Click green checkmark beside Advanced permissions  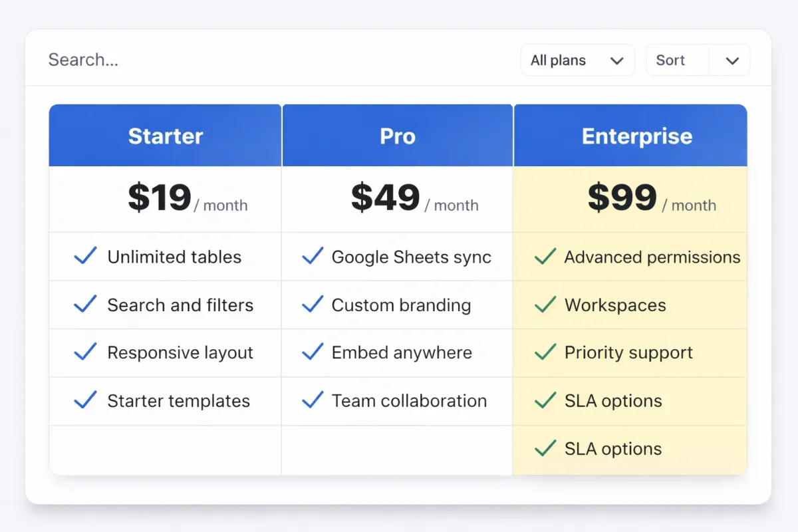545,257
